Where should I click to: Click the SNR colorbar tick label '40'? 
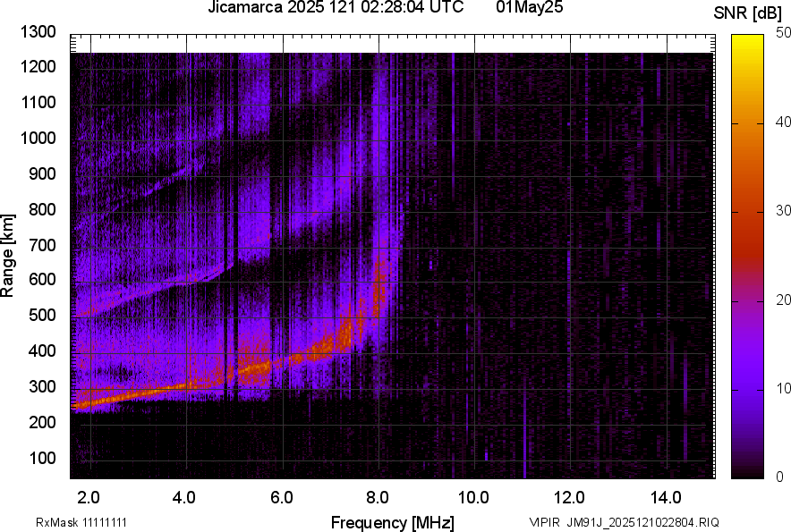tap(783, 122)
